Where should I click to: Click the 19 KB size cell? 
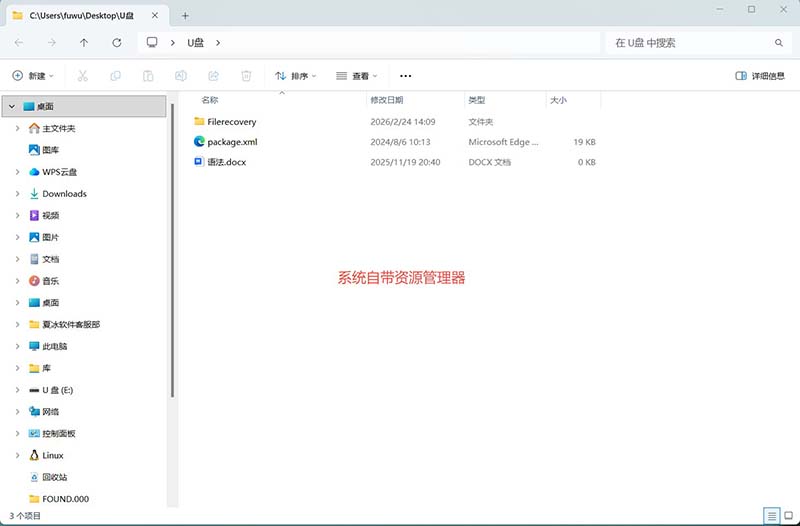584,142
